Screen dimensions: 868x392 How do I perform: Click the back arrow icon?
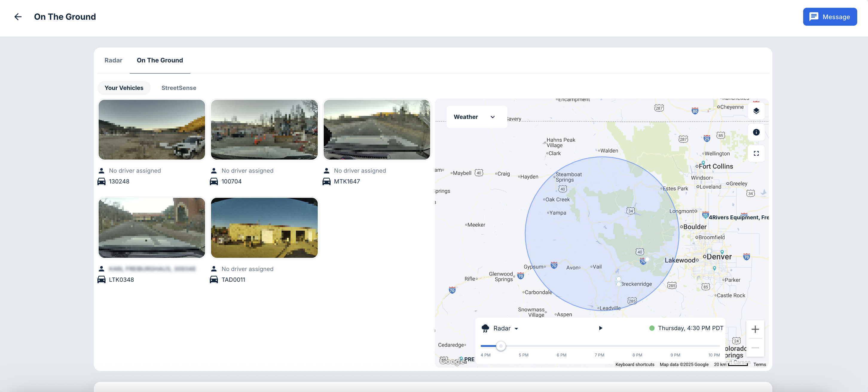pyautogui.click(x=18, y=17)
